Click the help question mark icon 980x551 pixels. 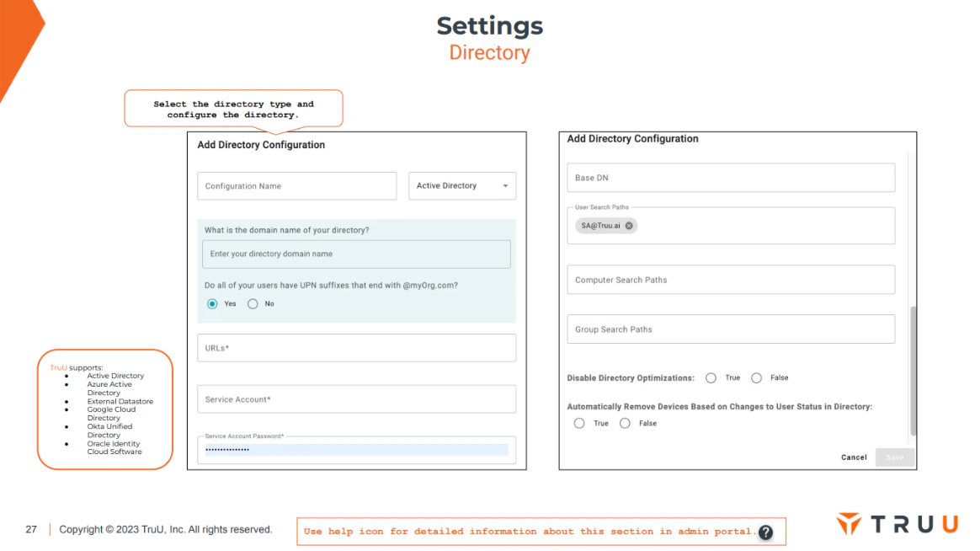coord(765,532)
